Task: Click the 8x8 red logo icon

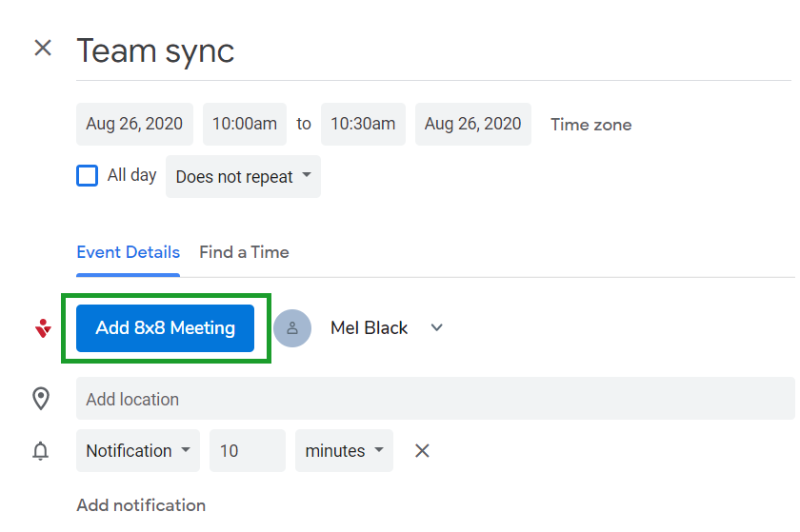Action: coord(44,328)
